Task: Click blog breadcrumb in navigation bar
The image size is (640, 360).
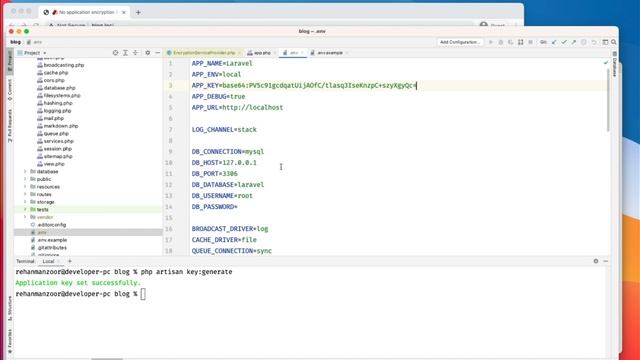Action: coord(16,42)
